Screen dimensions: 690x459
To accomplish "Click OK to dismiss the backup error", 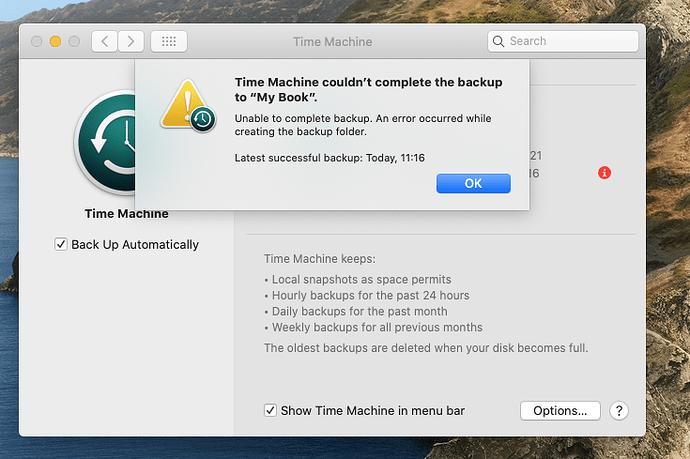I will click(x=473, y=183).
